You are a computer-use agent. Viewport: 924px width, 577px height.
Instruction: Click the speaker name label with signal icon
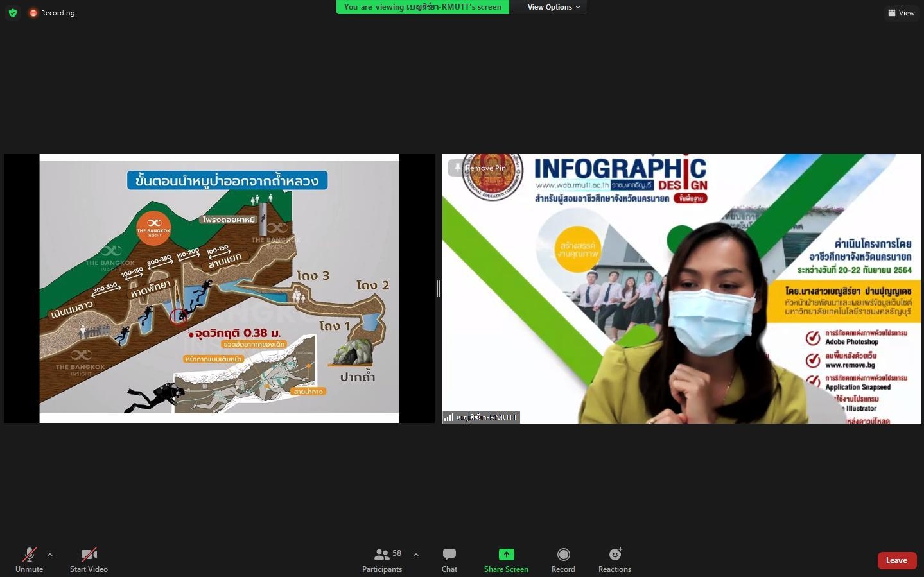481,417
